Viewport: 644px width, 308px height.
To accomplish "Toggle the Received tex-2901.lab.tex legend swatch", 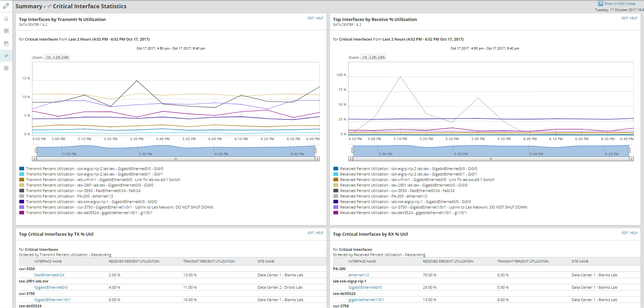I will [x=336, y=185].
